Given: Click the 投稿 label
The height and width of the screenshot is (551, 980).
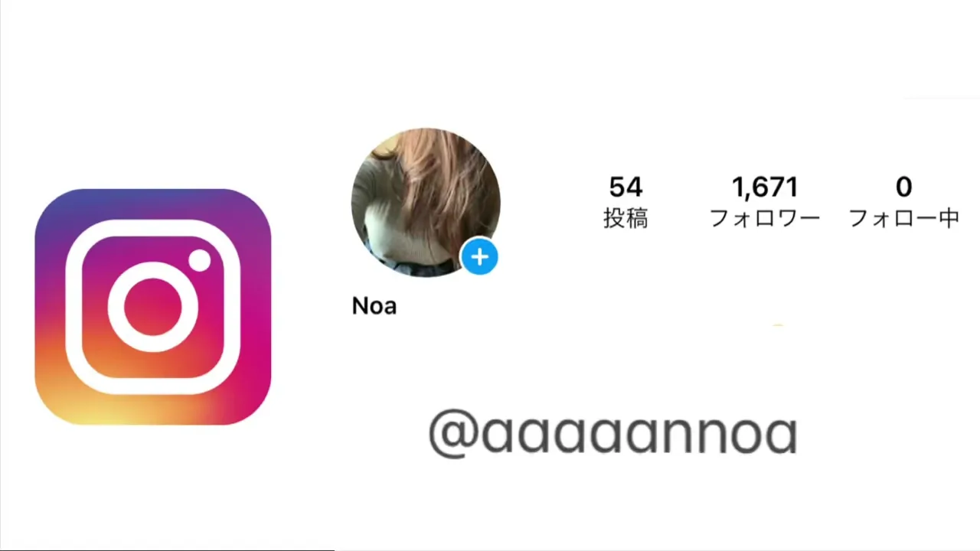Looking at the screenshot, I should pyautogui.click(x=626, y=219).
